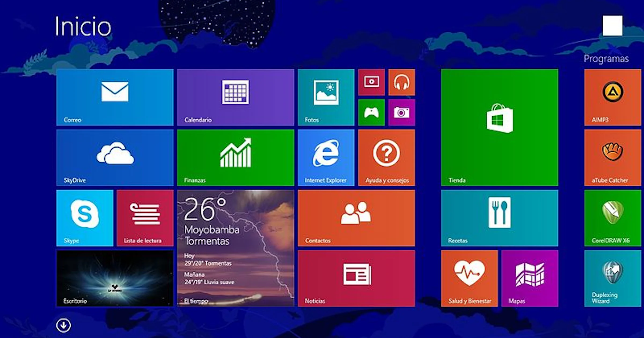This screenshot has width=644, height=338.
Task: Launch the Video tile with play icon
Action: click(x=371, y=82)
